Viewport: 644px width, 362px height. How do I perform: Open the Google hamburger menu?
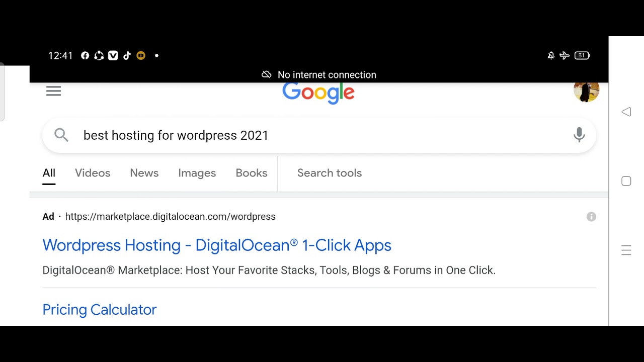pos(53,91)
